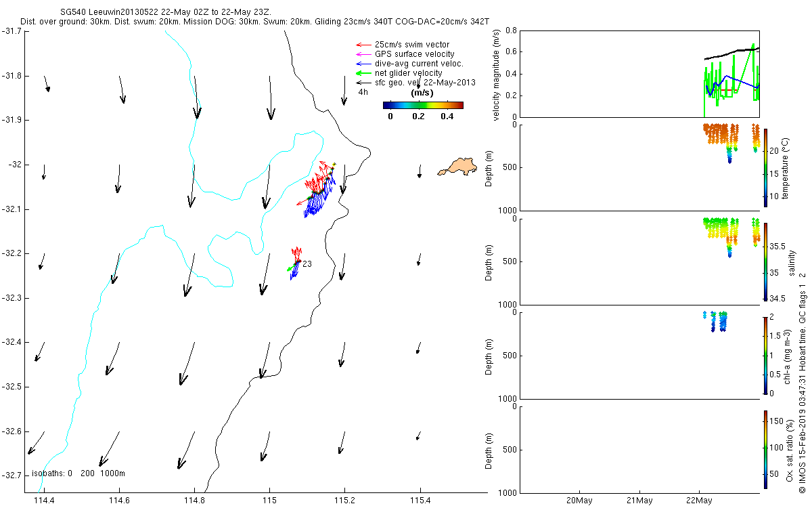The width and height of the screenshot is (812, 508).
Task: Click the 20May tick label on time axis
Action: [x=580, y=501]
